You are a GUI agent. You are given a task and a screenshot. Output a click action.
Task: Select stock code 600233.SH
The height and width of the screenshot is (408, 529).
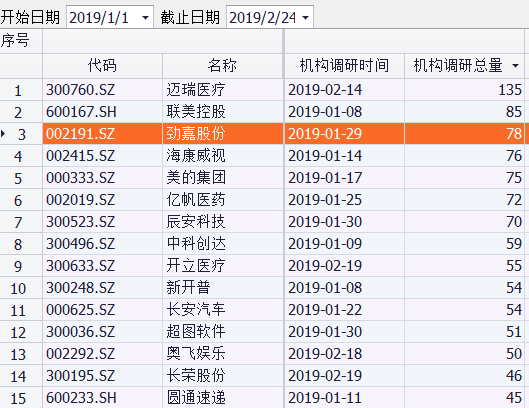tap(81, 398)
